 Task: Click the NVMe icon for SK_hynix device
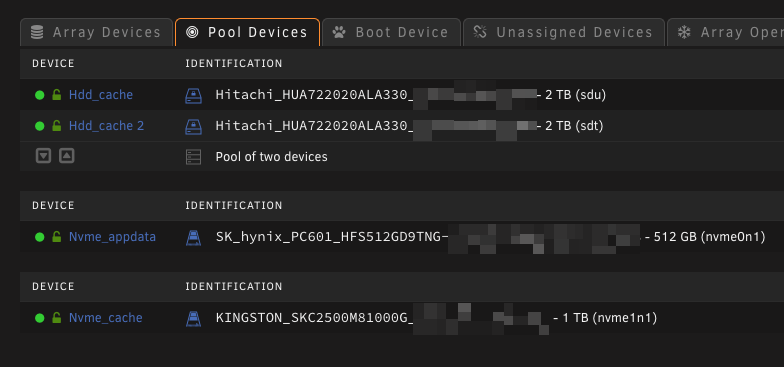pyautogui.click(x=194, y=237)
